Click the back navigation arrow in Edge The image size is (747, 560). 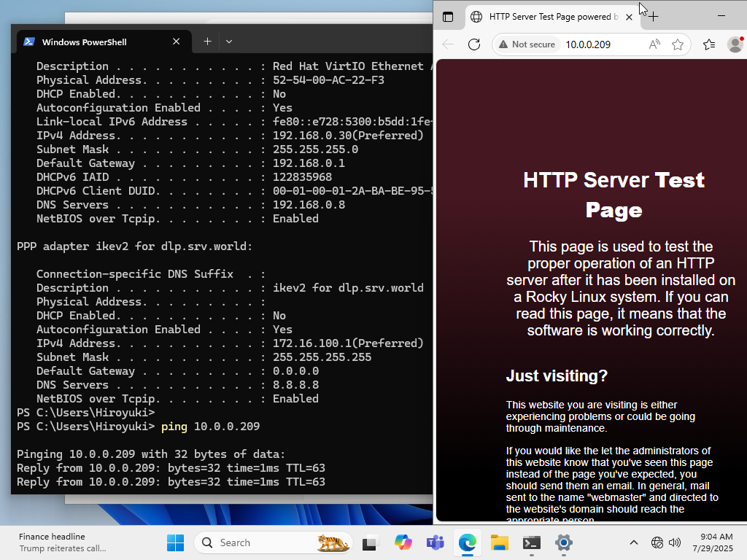tap(446, 44)
